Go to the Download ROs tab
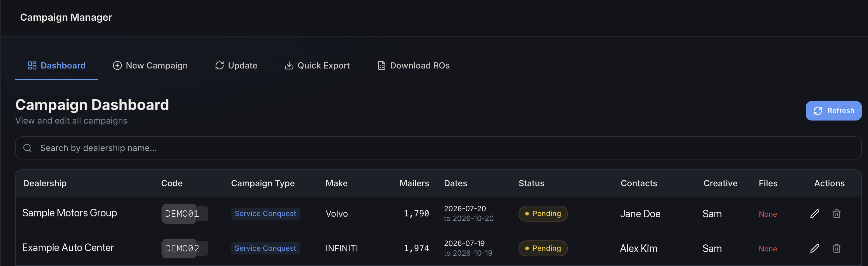 (x=413, y=65)
